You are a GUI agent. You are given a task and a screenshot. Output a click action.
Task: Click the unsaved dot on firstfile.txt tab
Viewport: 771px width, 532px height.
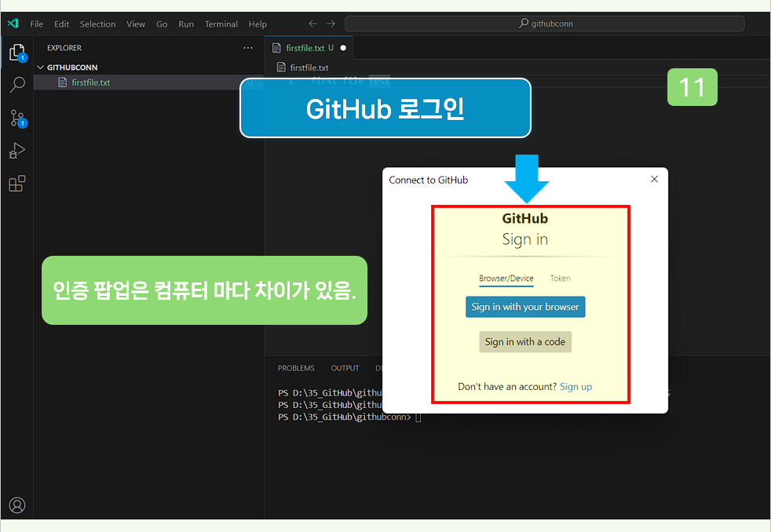[343, 48]
